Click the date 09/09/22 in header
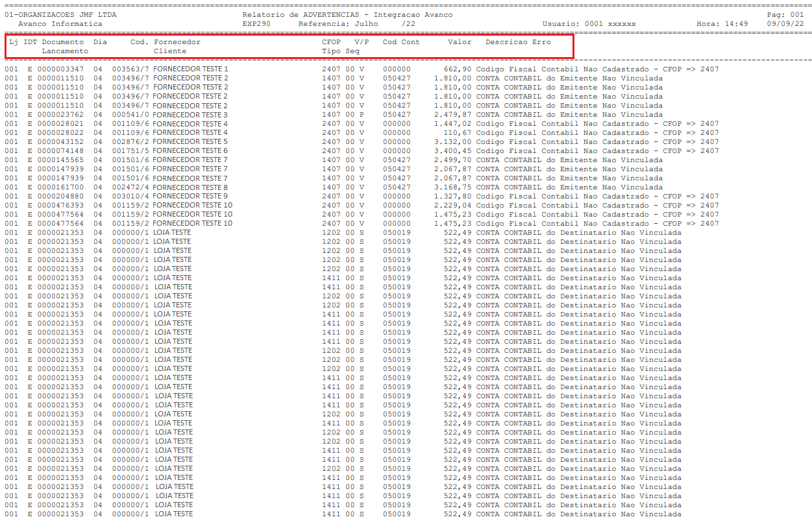Viewport: 812px width, 526px height. point(785,24)
